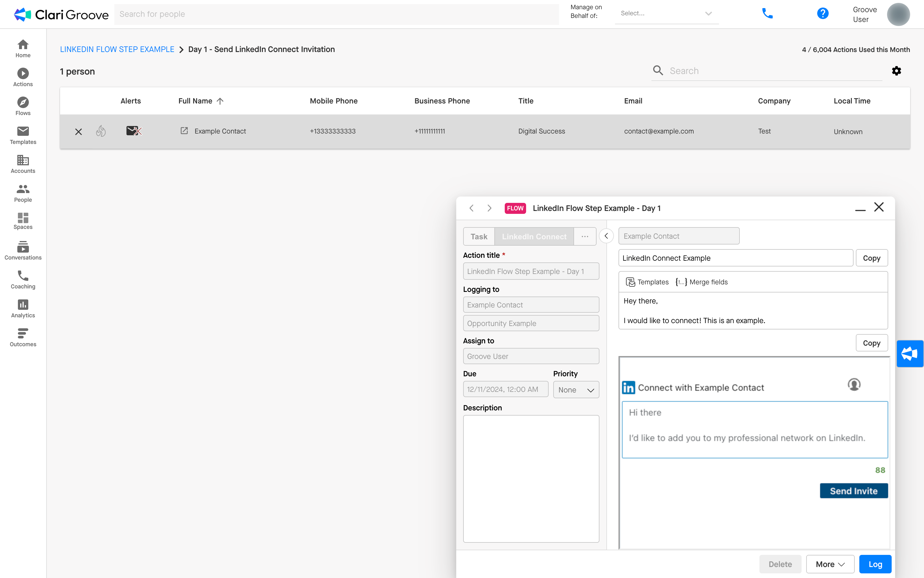Click the Description text area

pos(531,479)
